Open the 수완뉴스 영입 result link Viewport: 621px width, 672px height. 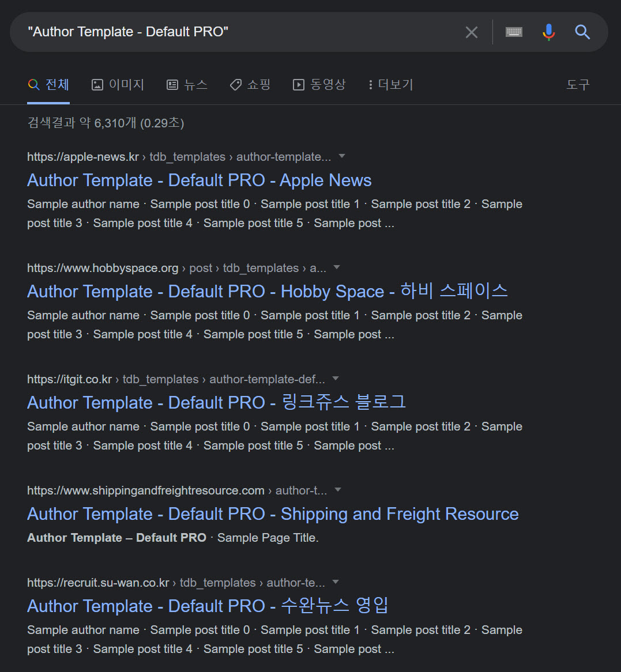coord(208,606)
